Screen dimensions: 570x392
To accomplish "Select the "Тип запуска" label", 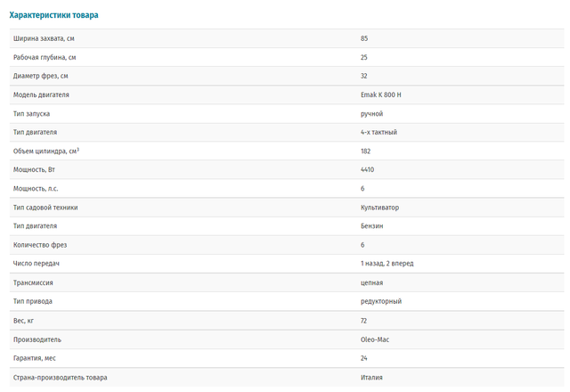I will [x=31, y=113].
